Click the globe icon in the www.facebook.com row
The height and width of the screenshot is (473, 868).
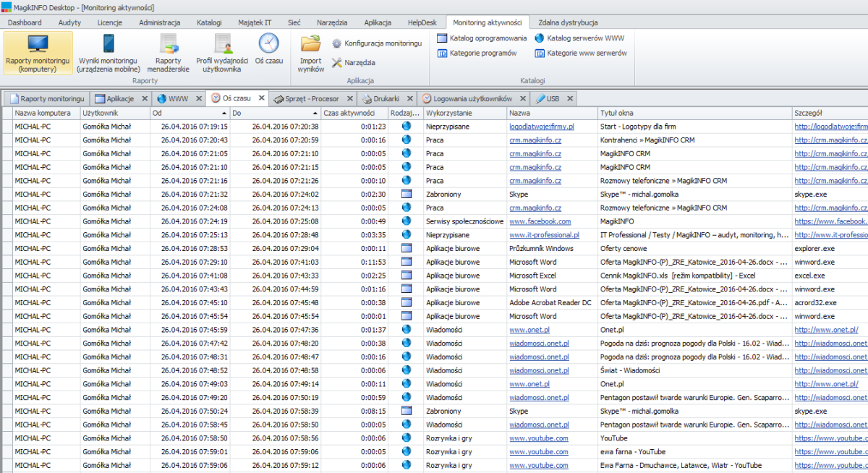click(406, 221)
